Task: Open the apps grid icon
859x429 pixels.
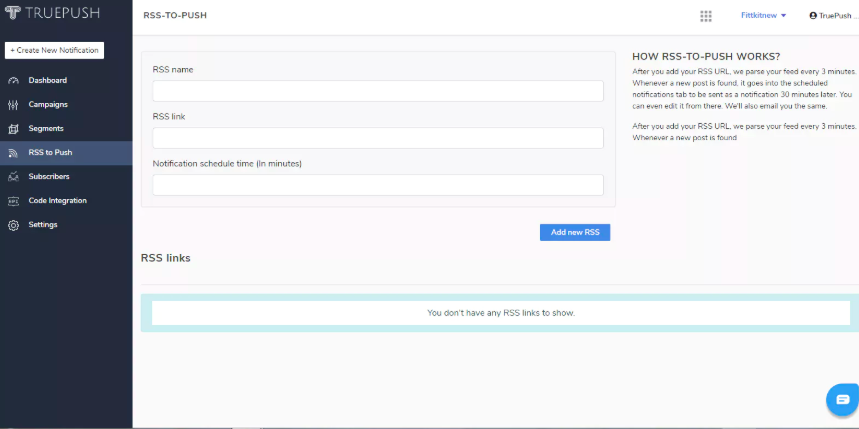Action: (x=706, y=16)
